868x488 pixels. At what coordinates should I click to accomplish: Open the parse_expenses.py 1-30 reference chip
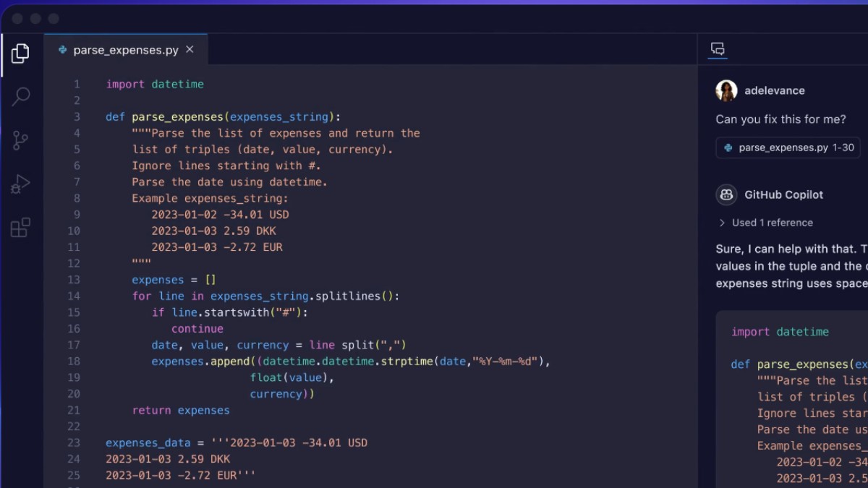(x=788, y=147)
